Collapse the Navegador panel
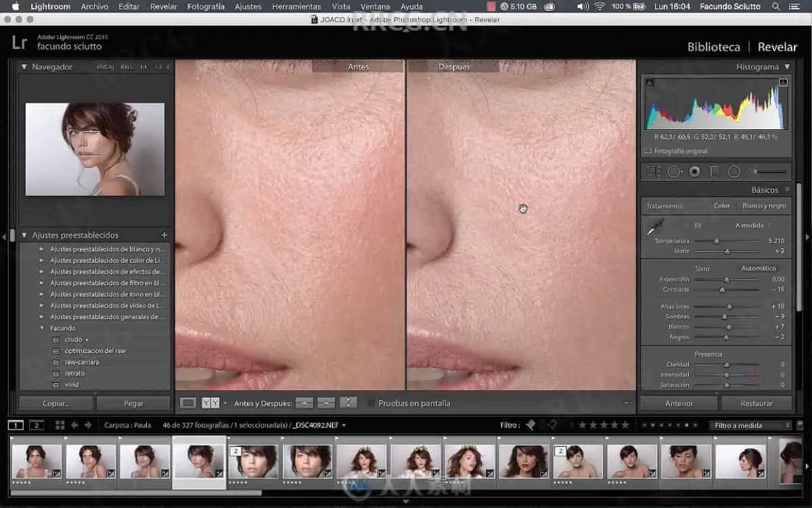The width and height of the screenshot is (812, 508). [x=24, y=67]
